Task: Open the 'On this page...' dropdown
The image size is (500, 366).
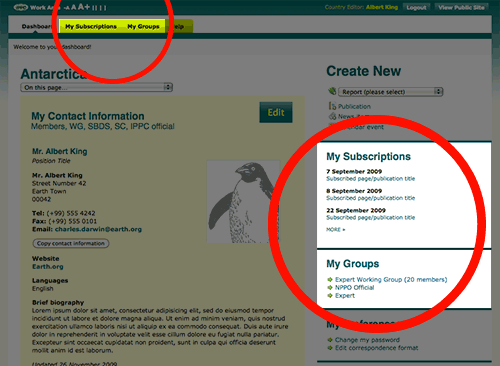Action: coord(96,87)
